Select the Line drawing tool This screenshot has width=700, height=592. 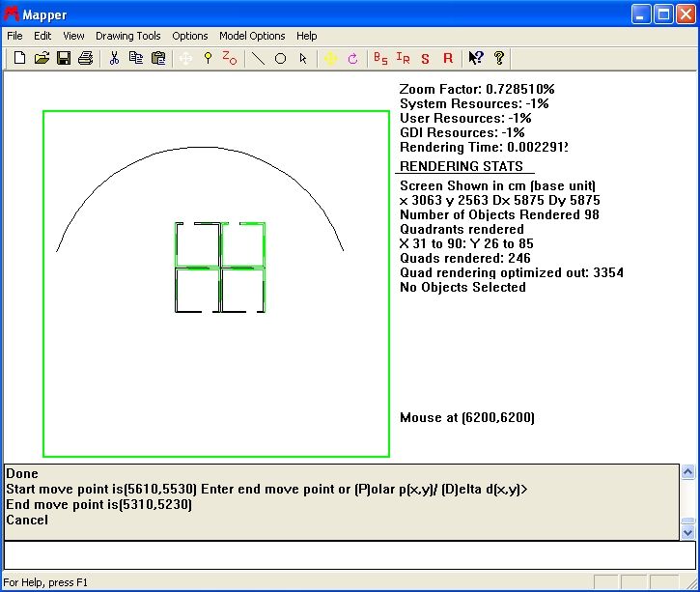tap(258, 59)
